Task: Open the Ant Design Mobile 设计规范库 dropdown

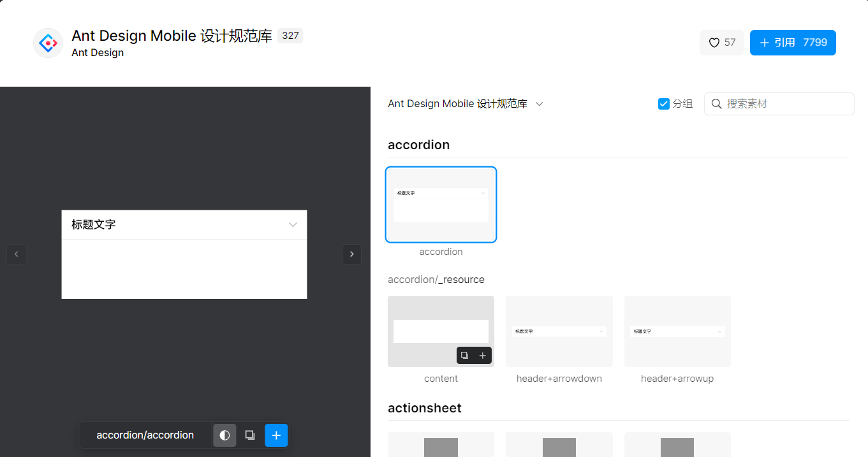Action: [466, 104]
